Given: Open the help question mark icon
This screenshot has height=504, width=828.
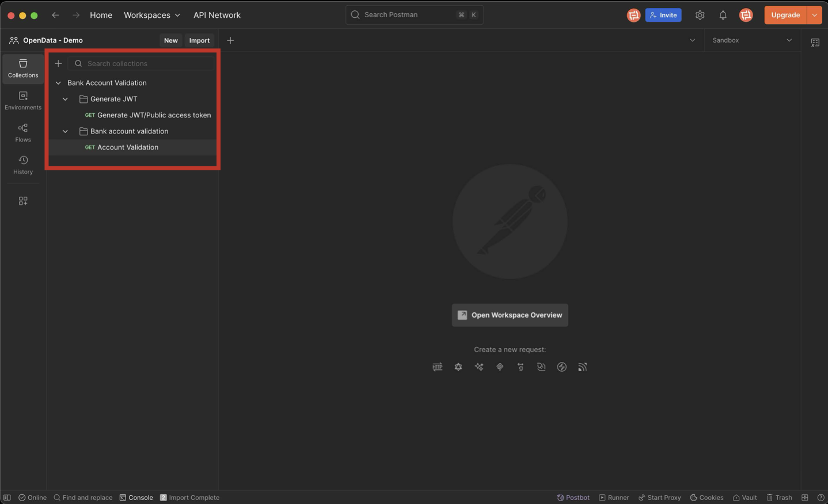Looking at the screenshot, I should [821, 498].
